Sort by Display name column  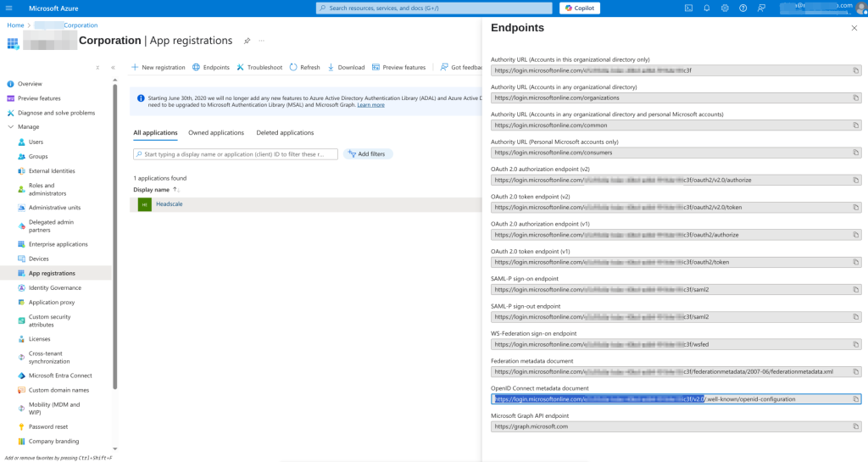[x=156, y=190]
